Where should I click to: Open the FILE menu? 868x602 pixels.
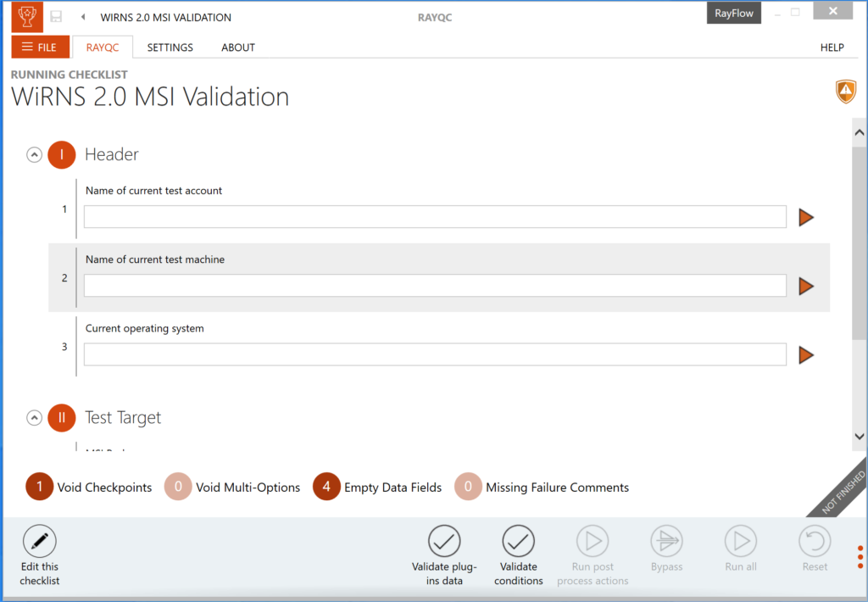click(41, 47)
